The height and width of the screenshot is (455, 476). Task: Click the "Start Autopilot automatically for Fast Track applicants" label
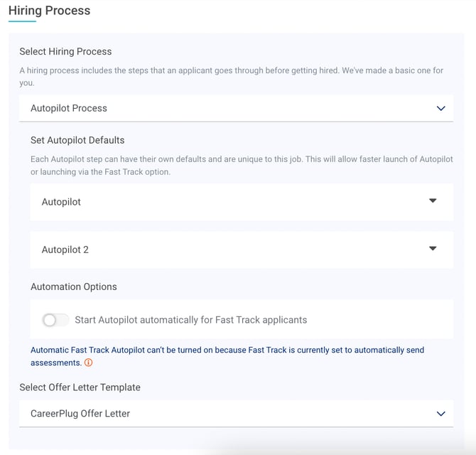click(x=191, y=320)
